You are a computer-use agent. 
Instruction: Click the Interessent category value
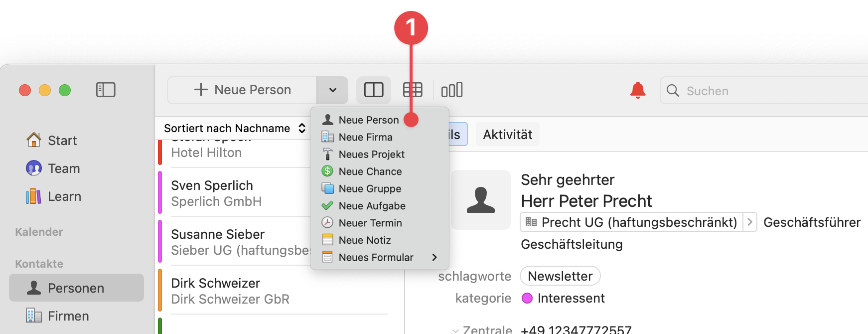pyautogui.click(x=571, y=298)
